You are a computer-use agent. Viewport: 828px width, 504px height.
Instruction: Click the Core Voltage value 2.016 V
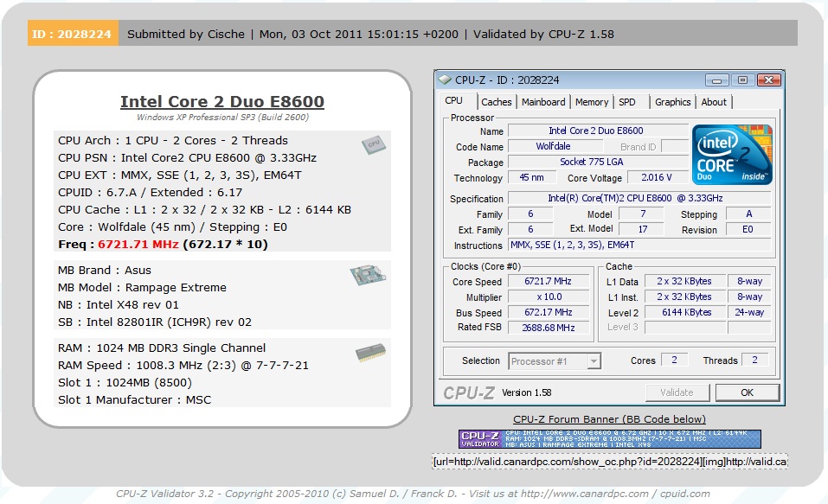point(657,177)
